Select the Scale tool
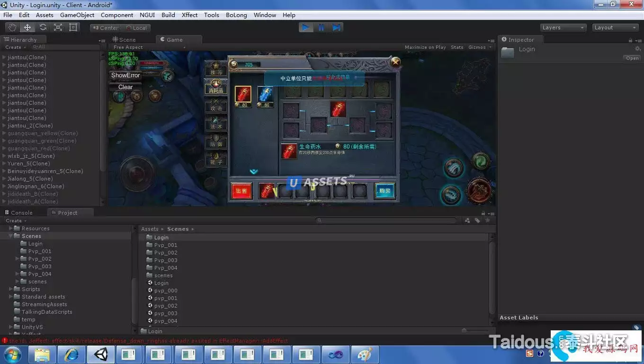The width and height of the screenshot is (644, 364). pos(58,27)
